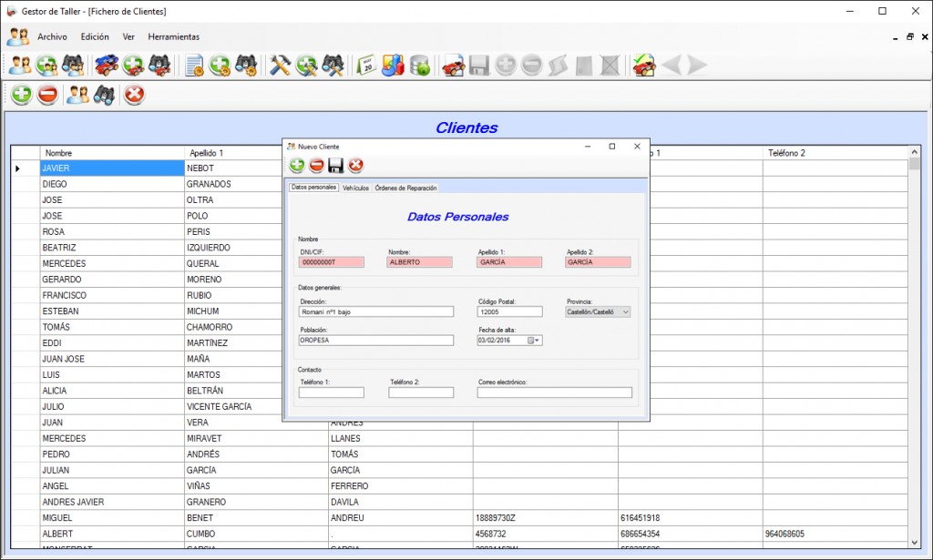Click the DNI/CIF field
The image size is (933, 560).
(332, 262)
